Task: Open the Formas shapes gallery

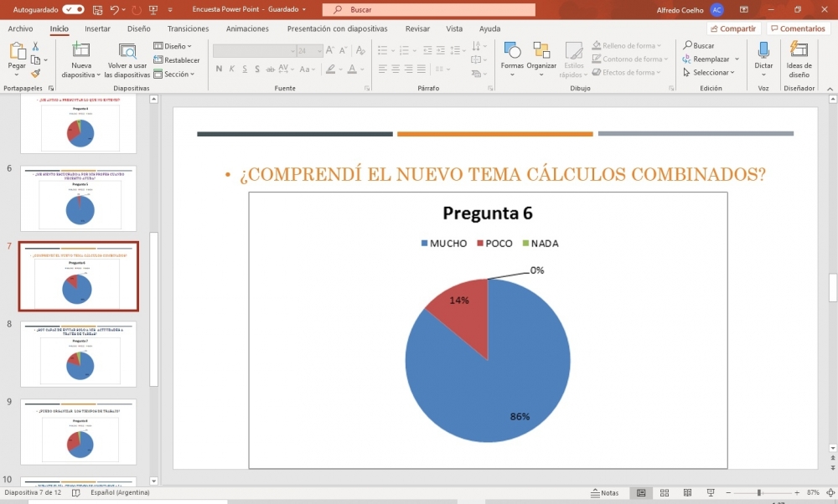Action: point(512,59)
